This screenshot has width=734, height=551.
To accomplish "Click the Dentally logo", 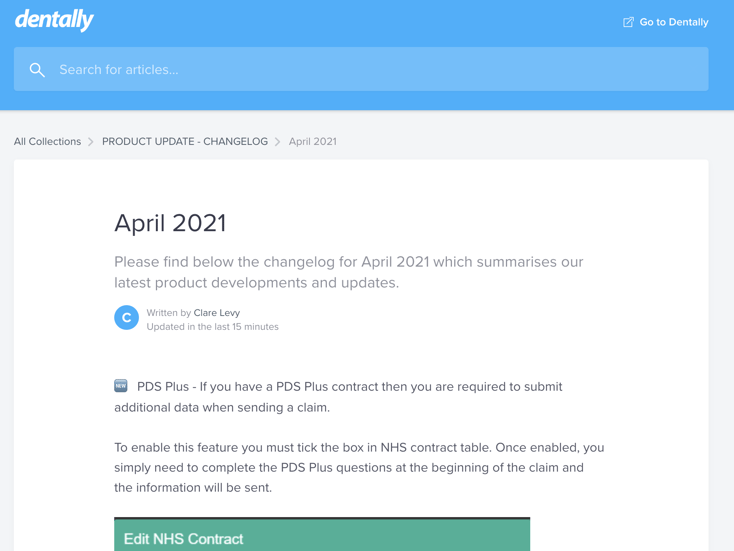I will (54, 20).
